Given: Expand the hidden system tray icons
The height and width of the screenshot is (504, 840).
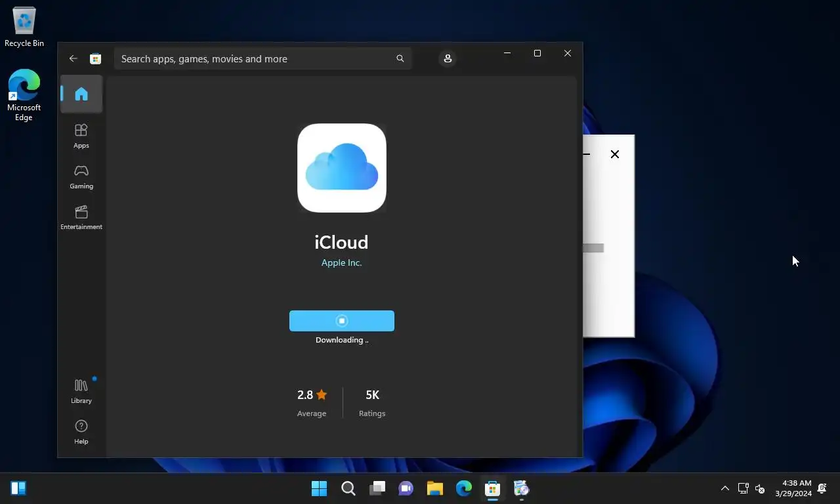Looking at the screenshot, I should pyautogui.click(x=725, y=488).
